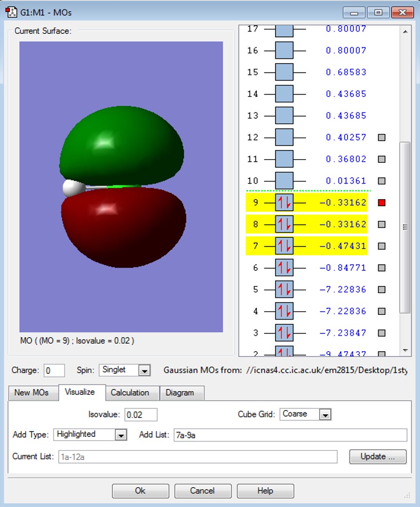Screen dimensions: 420x507
Task: Click the Help button
Action: click(x=265, y=491)
